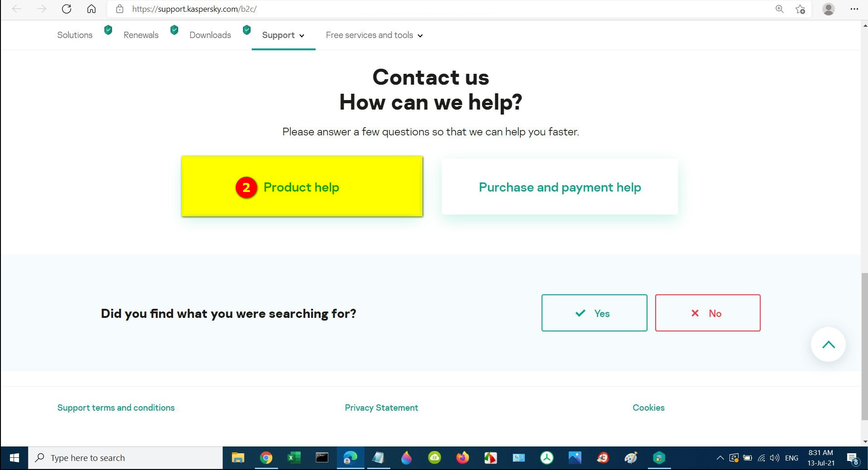The width and height of the screenshot is (868, 470).
Task: Open the zoom magnifier icon in address bar
Action: pyautogui.click(x=779, y=9)
